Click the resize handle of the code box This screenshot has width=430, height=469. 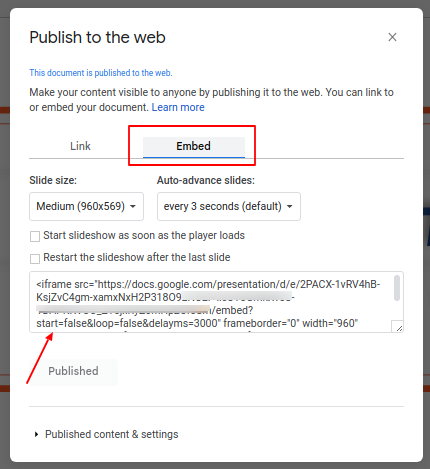(x=397, y=326)
